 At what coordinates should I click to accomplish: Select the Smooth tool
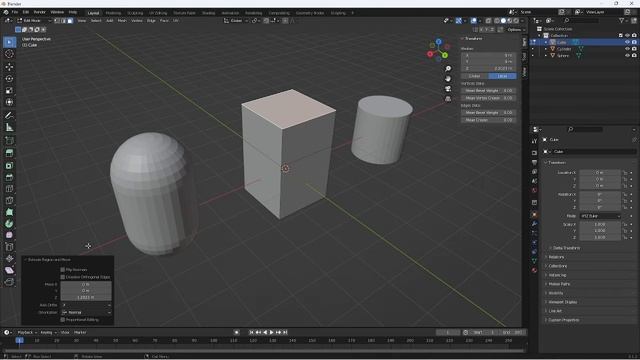coord(9,235)
